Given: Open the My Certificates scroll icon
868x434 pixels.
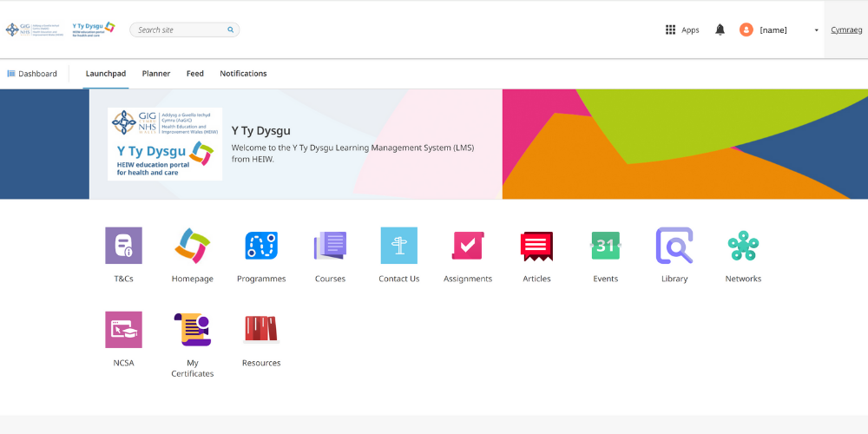Looking at the screenshot, I should [193, 329].
